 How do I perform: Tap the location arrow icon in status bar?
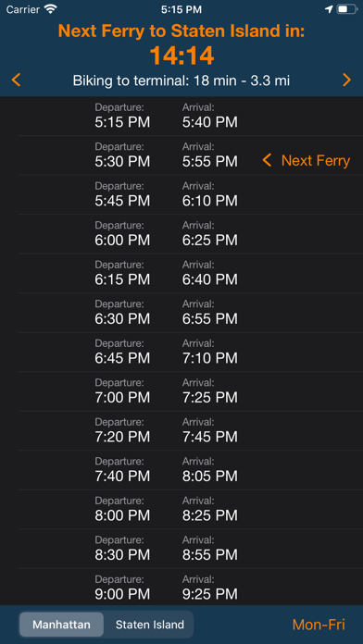point(329,9)
